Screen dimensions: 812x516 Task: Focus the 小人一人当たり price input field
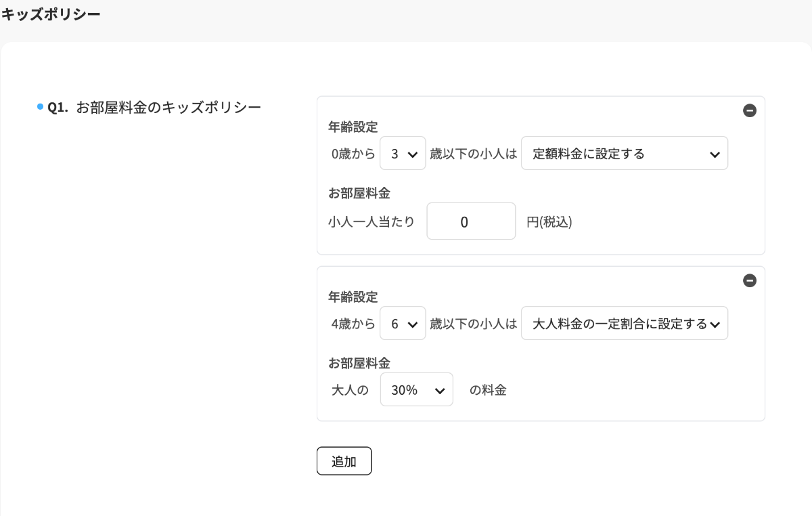(x=471, y=221)
